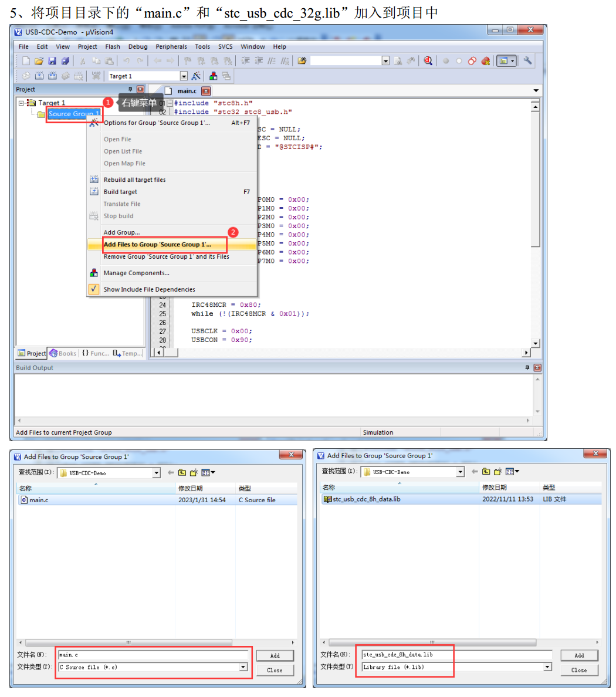Switch to the Books tab
616x697 pixels.
[x=63, y=353]
